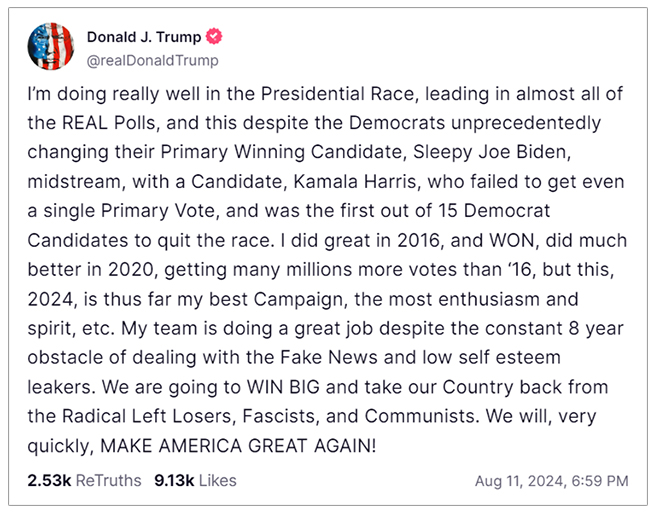
Task: Click the words REAL Polls in post
Action: point(111,123)
